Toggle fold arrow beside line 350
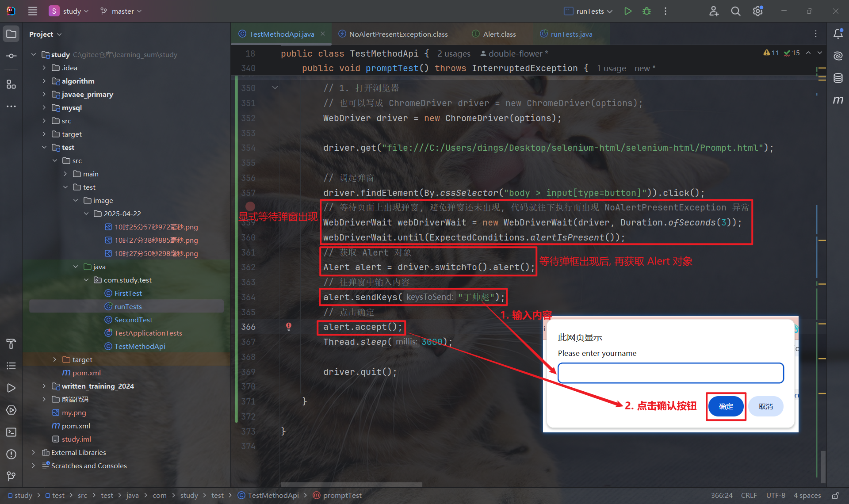The width and height of the screenshot is (849, 504). click(x=275, y=88)
